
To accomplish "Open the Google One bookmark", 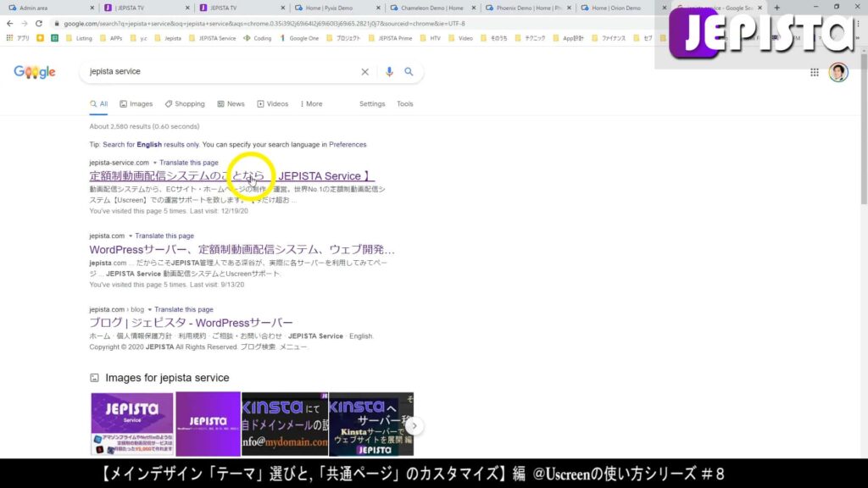I will pos(299,38).
